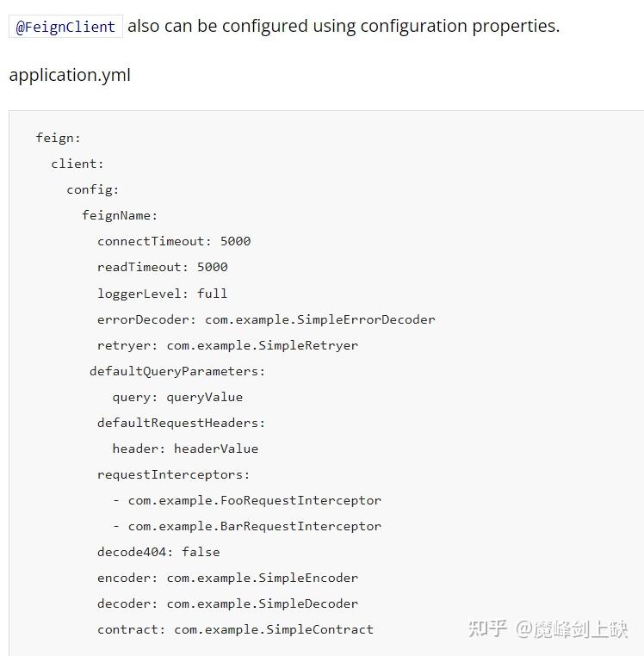
Task: Click the @FeignClient inline code tag
Action: pyautogui.click(x=65, y=27)
